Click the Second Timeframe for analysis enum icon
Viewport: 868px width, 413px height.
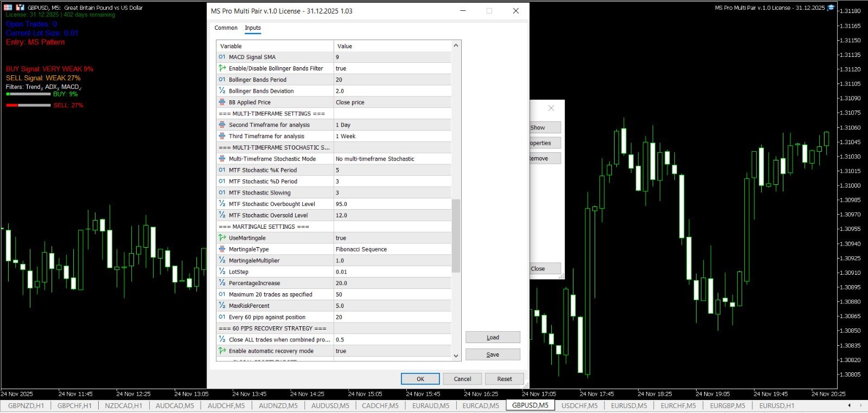[222, 125]
